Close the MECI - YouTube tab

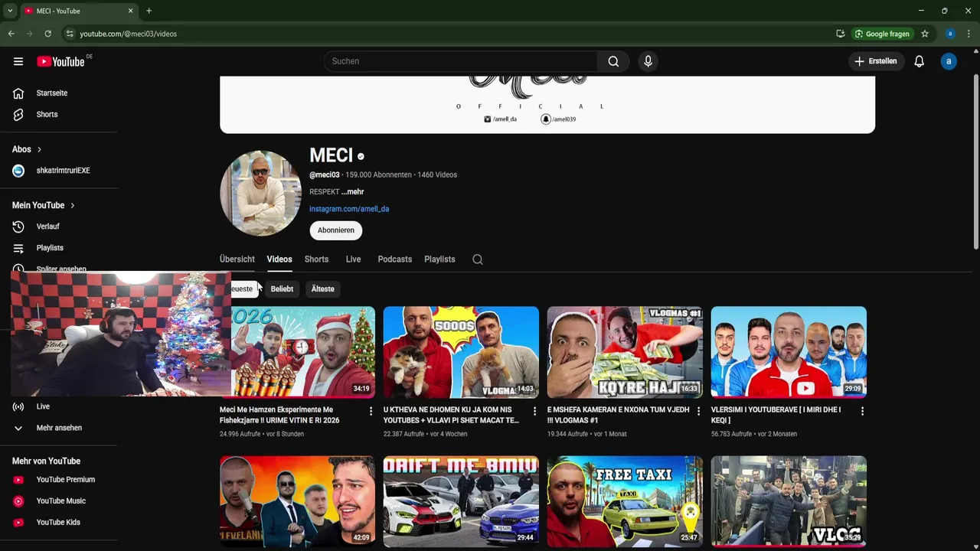click(130, 11)
